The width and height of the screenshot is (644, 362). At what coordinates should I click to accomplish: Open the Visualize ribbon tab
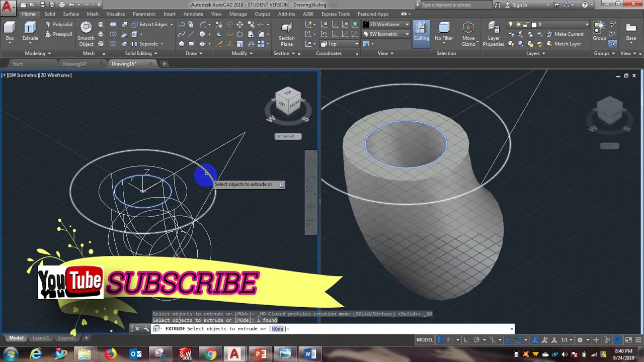point(115,14)
